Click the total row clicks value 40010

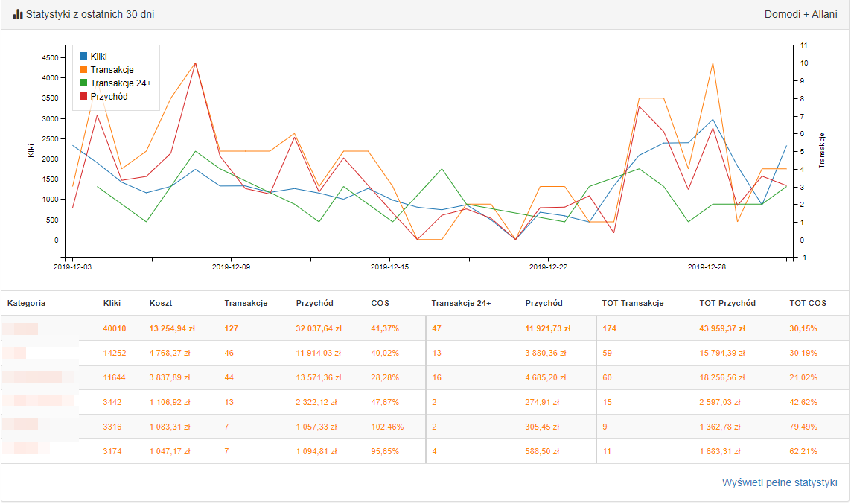[x=115, y=328]
